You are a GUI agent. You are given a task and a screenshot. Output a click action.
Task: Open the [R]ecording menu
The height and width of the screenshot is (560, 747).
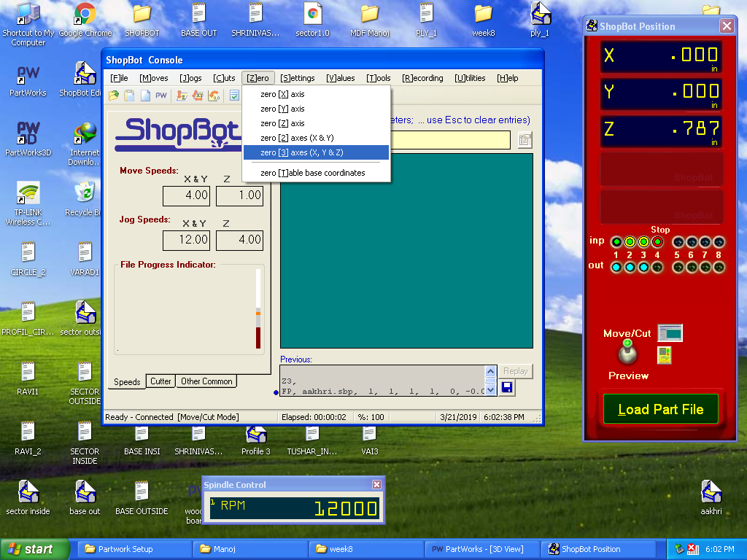click(x=422, y=78)
